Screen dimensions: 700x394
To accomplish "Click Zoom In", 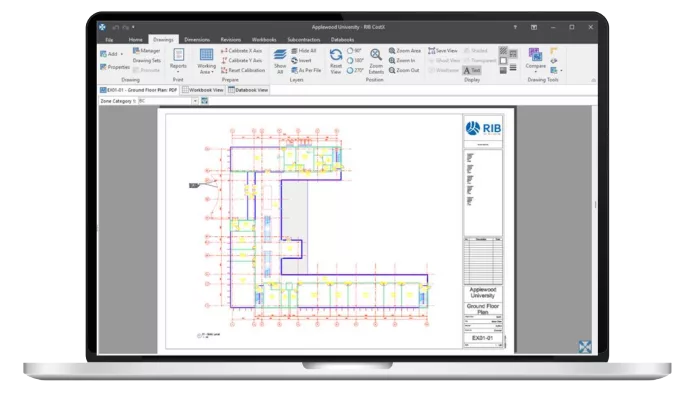I will (402, 60).
